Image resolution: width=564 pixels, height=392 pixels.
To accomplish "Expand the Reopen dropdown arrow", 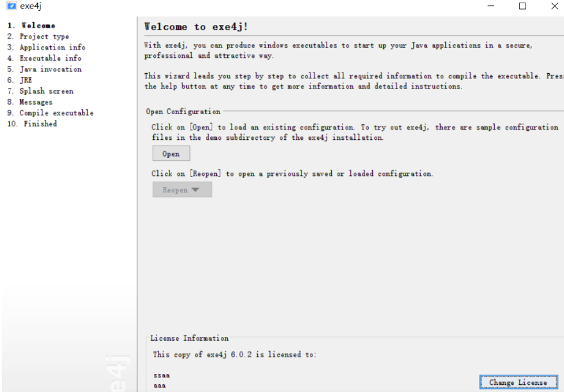I will point(195,190).
